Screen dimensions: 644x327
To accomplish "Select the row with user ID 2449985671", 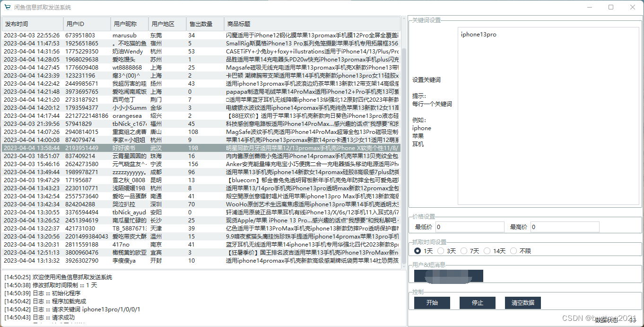I will [201, 84].
